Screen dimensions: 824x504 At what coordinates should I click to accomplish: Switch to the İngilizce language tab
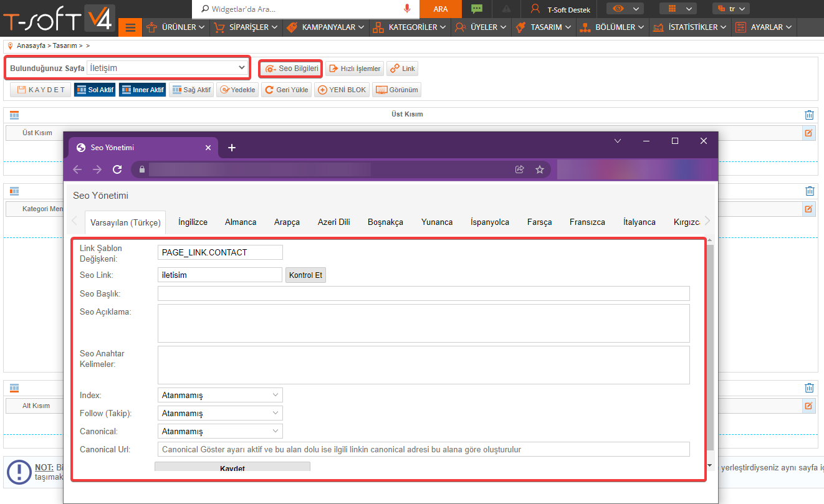tap(193, 222)
